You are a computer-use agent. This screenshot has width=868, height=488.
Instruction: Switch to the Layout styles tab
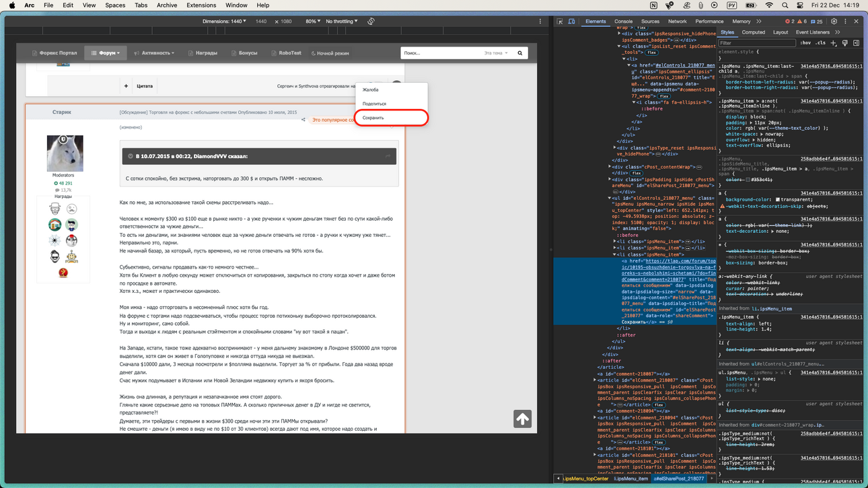[x=781, y=32]
